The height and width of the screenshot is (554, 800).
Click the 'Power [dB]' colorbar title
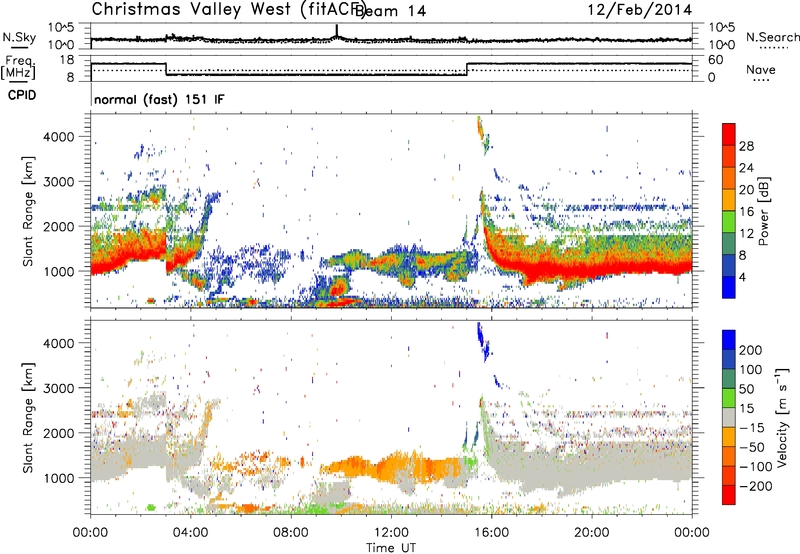[764, 211]
